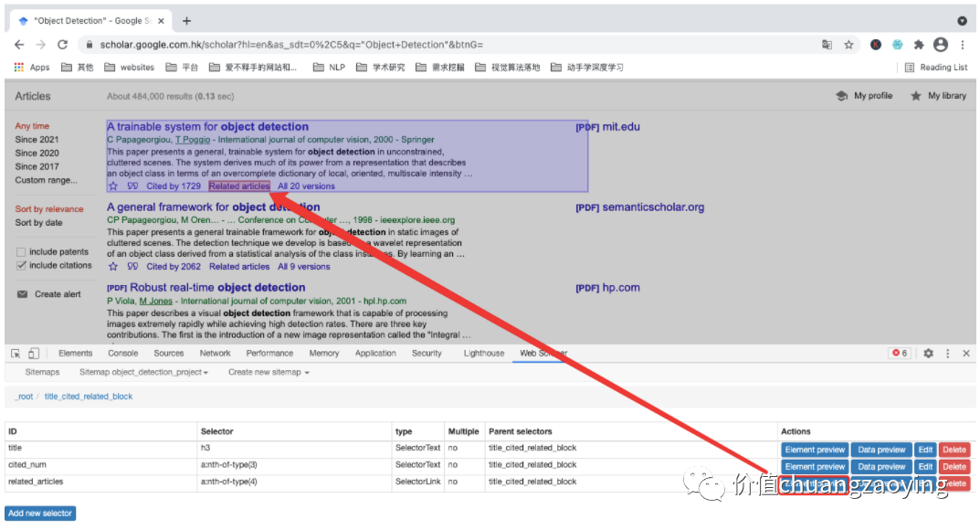Open Cited by 2062 link
980x530 pixels.
(x=174, y=267)
